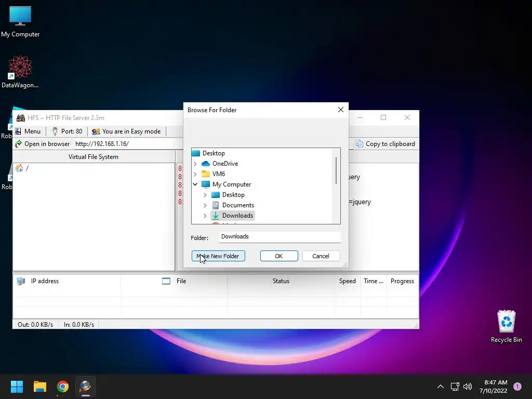This screenshot has width=532, height=399.
Task: Click the HFS address field http://192.168.1.16/
Action: [129, 144]
